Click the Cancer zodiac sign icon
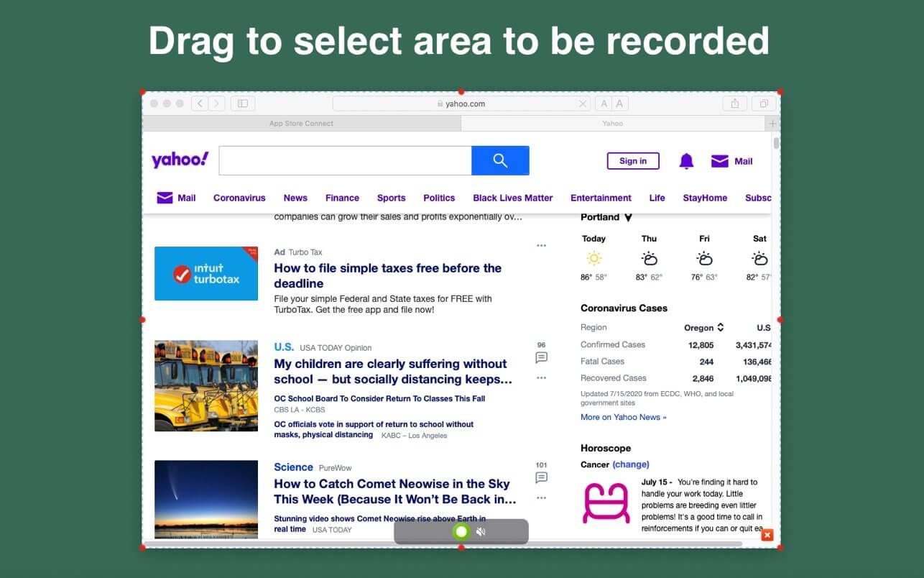The image size is (924, 578). pos(606,502)
